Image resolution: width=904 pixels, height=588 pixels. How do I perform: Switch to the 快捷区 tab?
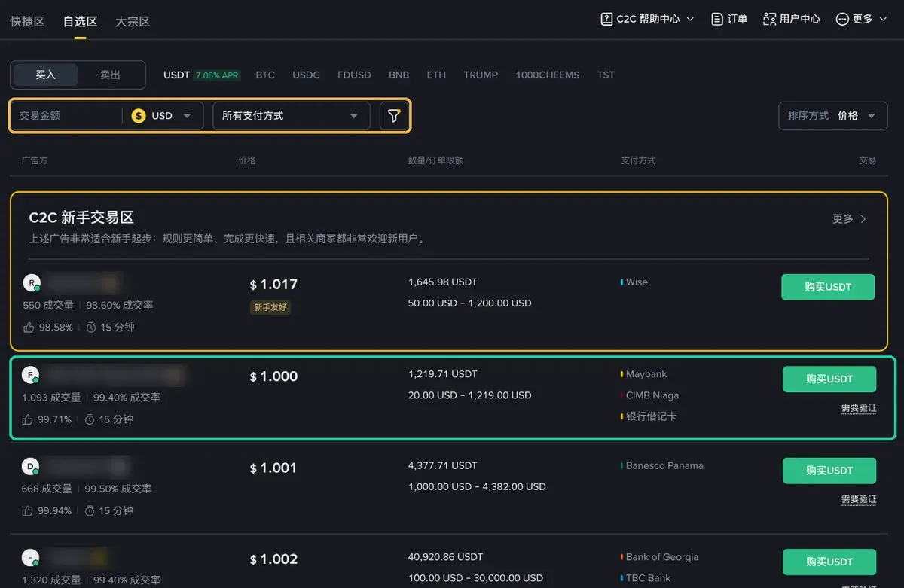(28, 21)
